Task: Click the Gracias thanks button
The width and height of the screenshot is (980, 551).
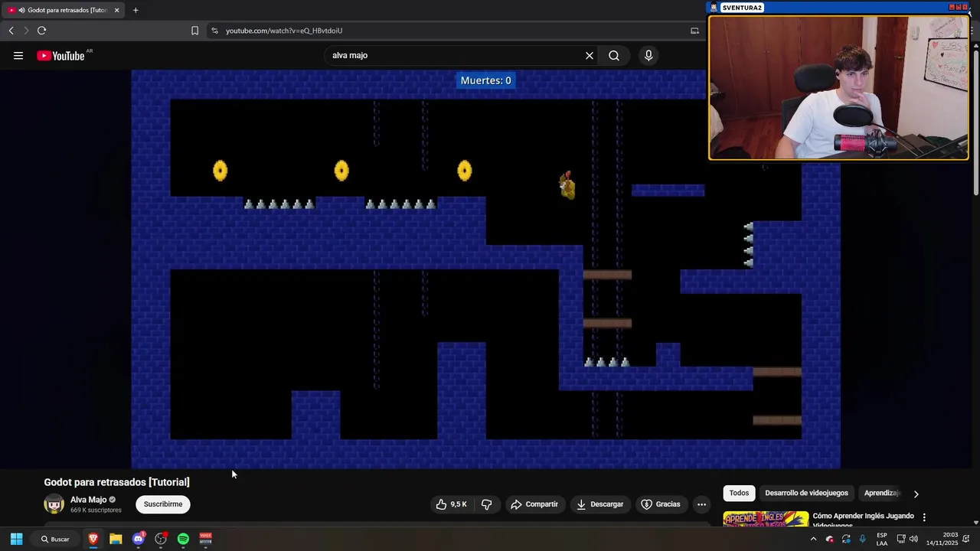Action: [661, 504]
